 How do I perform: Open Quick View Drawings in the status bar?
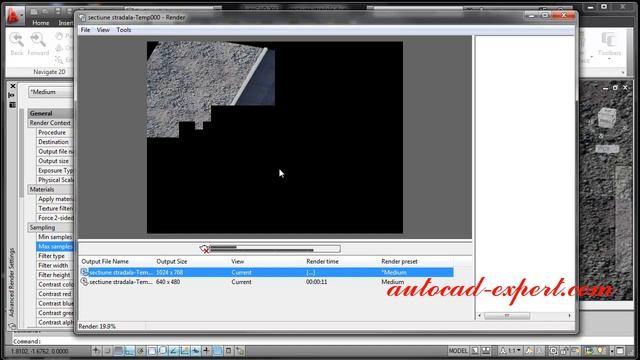click(x=486, y=351)
